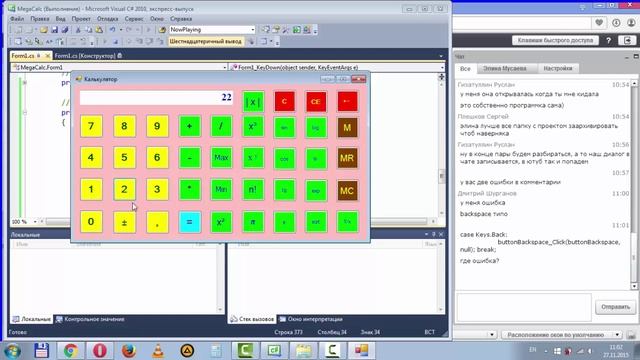
Task: Click brown MC memory clear key
Action: coord(347,190)
